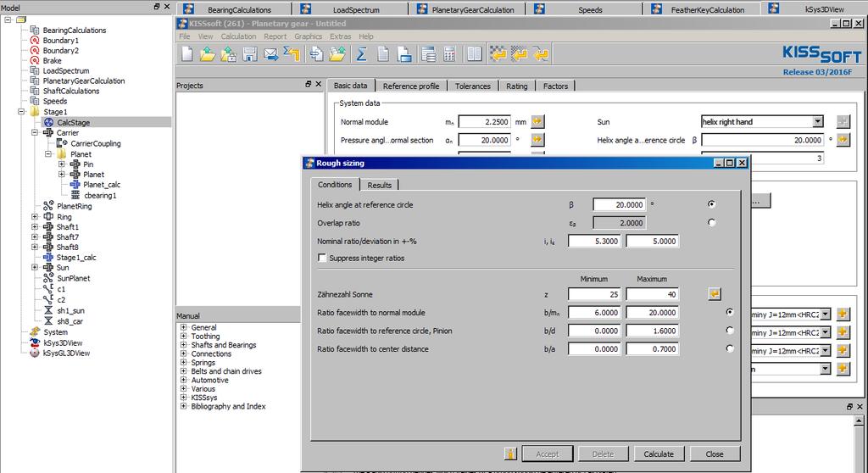Save the file with the floppy disk icon
Screen dimensions: 868x473
pos(250,54)
